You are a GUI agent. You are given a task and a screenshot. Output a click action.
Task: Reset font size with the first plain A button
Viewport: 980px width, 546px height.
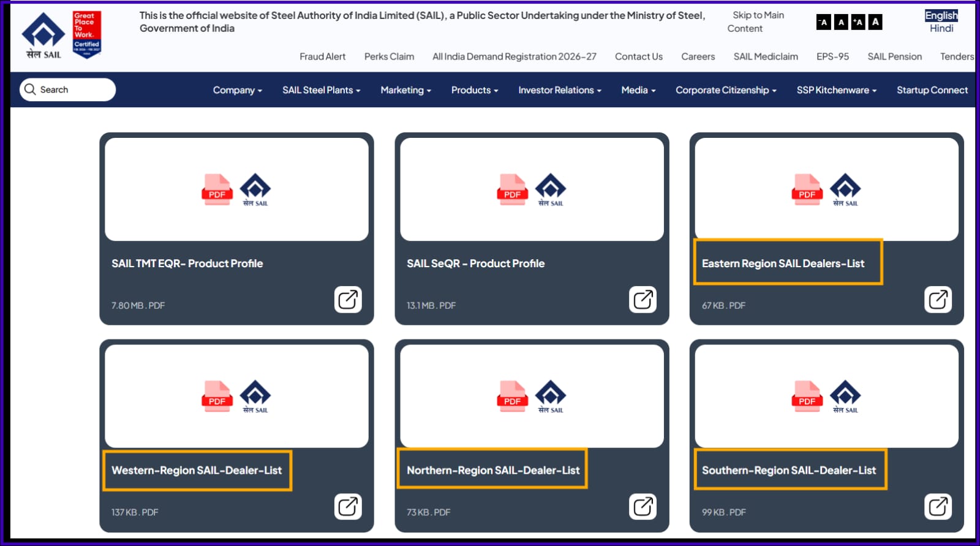click(x=841, y=22)
